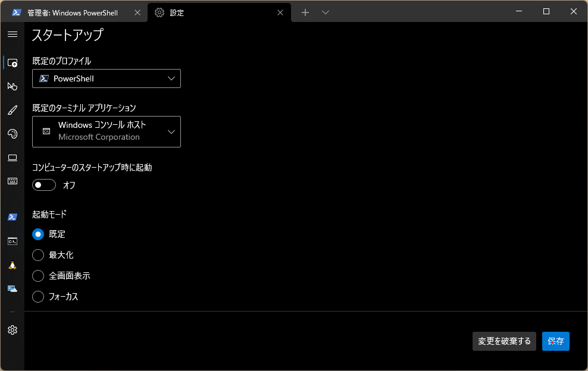The height and width of the screenshot is (371, 588).
Task: Click 変更を破棄する button
Action: pos(504,341)
